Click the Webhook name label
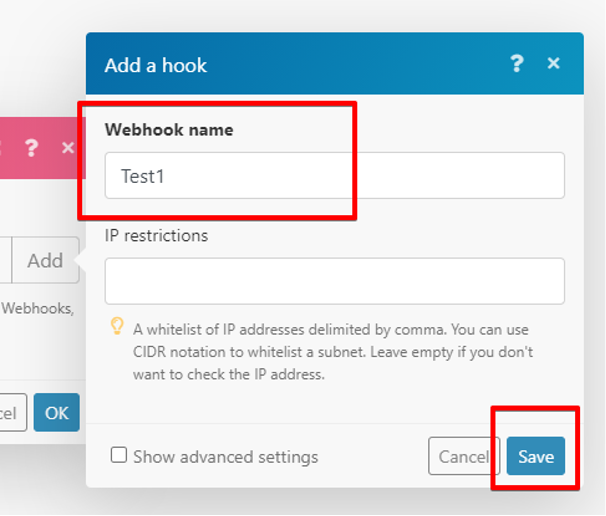 pos(169,130)
